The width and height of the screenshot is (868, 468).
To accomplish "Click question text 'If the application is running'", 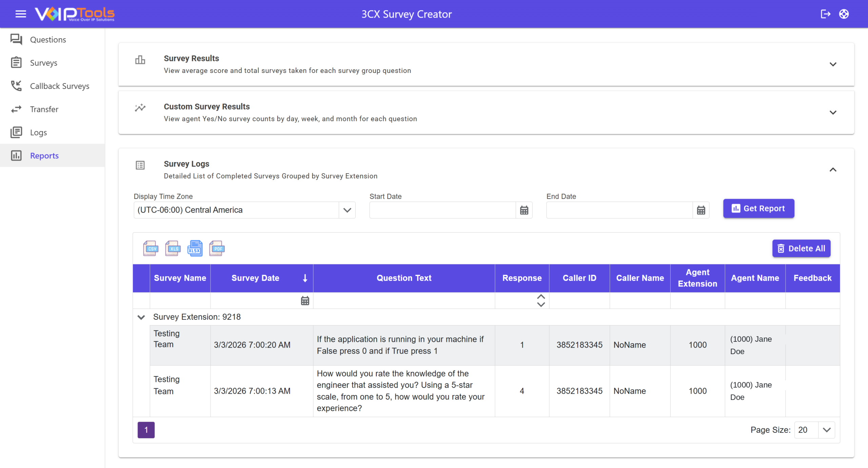I will click(x=400, y=345).
